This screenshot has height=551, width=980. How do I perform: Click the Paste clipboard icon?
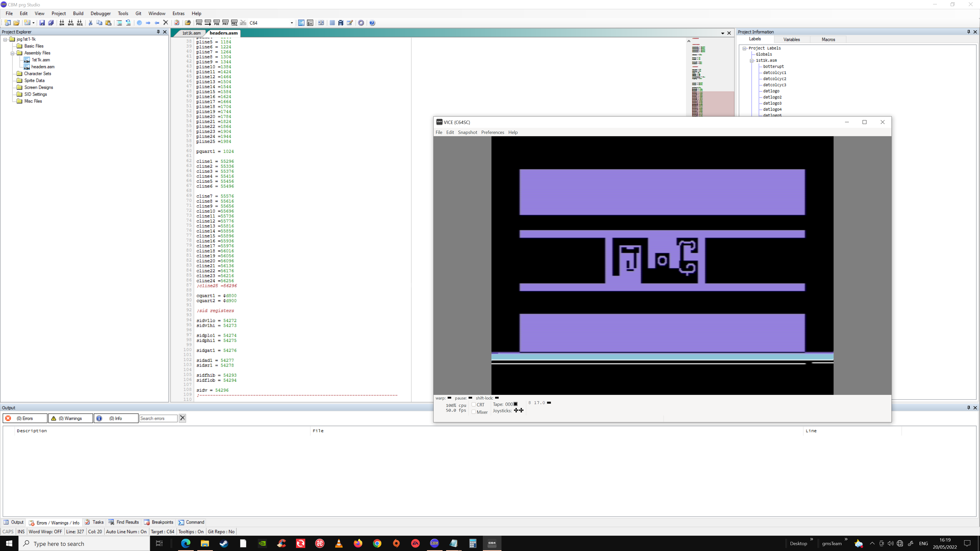(108, 23)
